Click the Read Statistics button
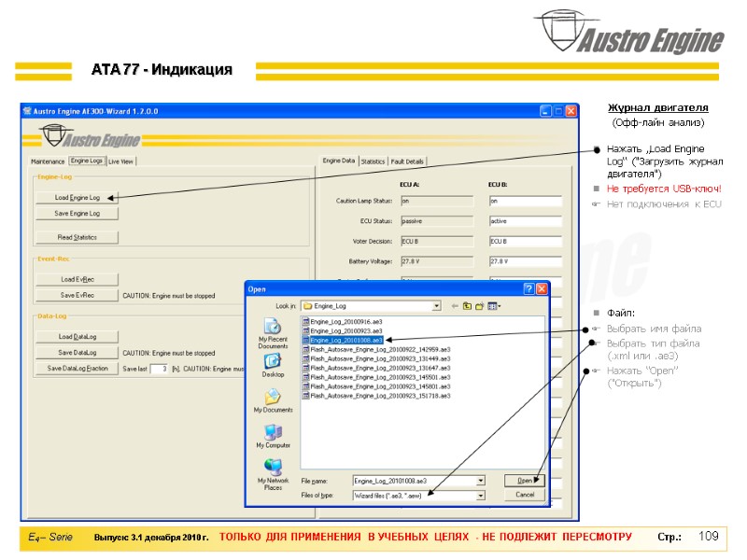This screenshot has width=747, height=560. tap(78, 237)
